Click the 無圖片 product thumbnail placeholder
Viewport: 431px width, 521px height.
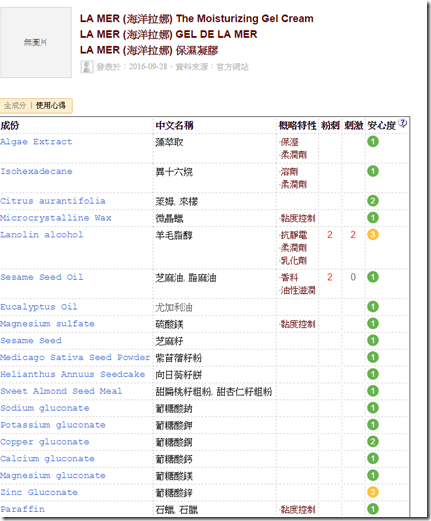pos(36,42)
